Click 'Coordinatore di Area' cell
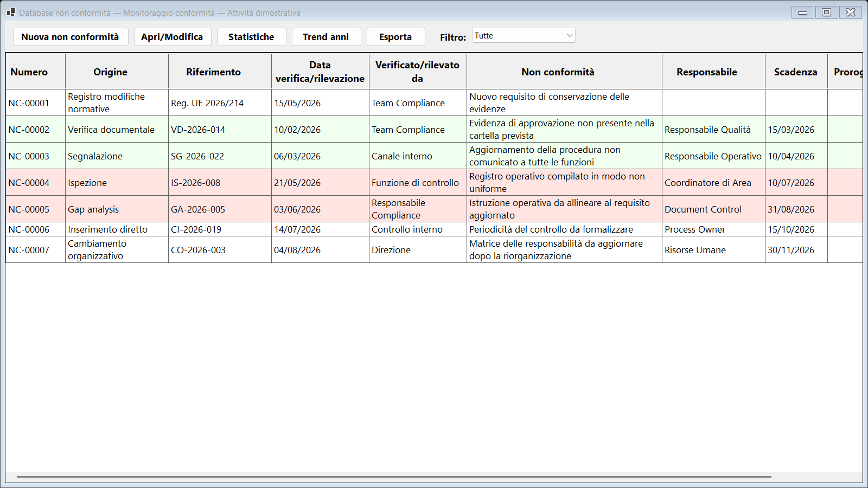868x488 pixels. [713, 182]
